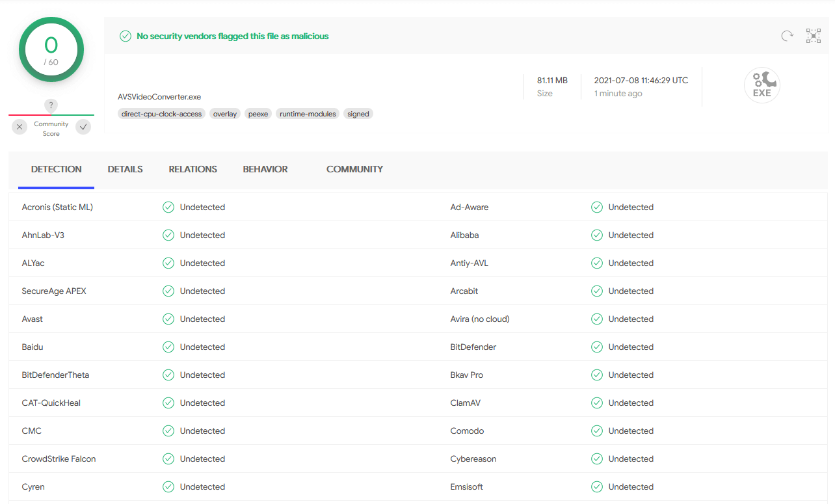Click the Baidu vendor name
This screenshot has height=504, width=835.
pyautogui.click(x=33, y=347)
